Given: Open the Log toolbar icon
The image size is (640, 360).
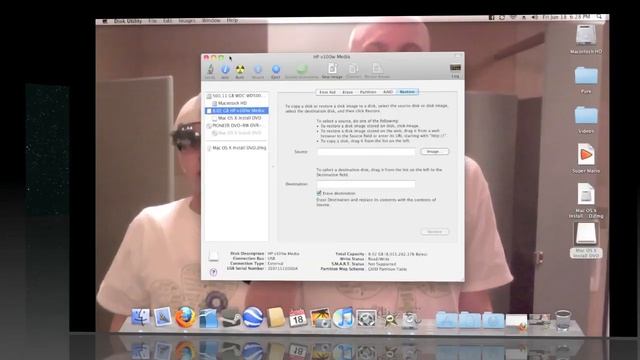Looking at the screenshot, I should pos(455,71).
